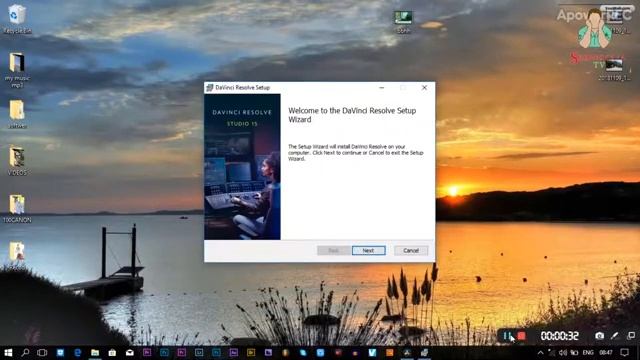Screen dimensions: 640x360
Task: Select the 100CANON desktop folder
Action: coord(17,209)
